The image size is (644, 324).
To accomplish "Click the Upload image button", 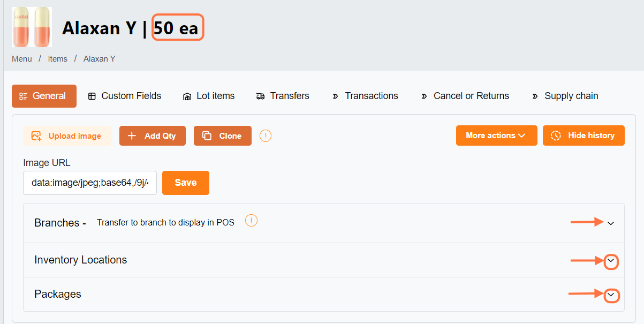I will pos(67,136).
